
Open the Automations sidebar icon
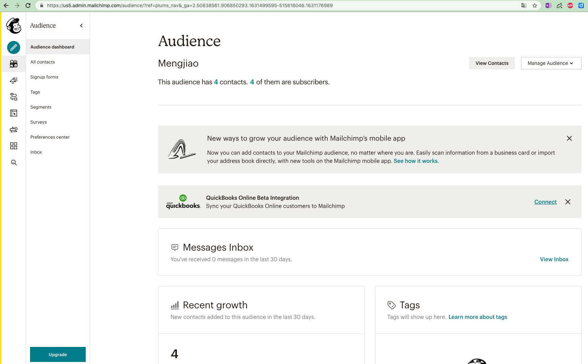click(x=14, y=97)
